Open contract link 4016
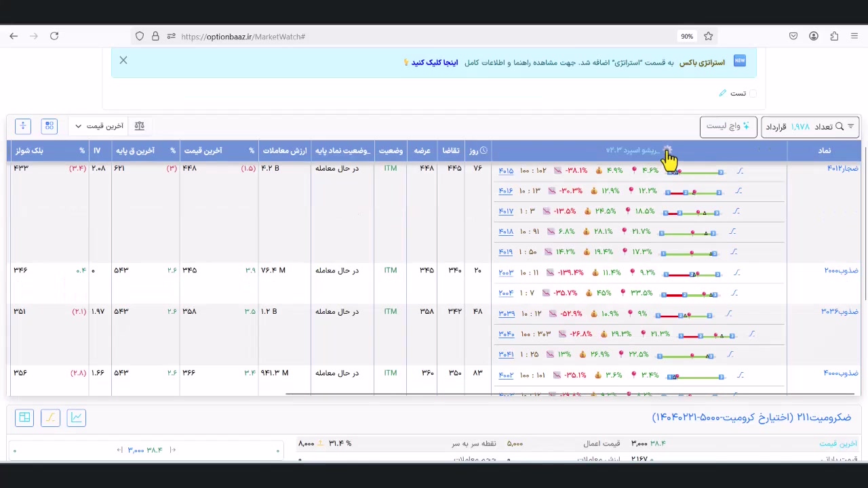The image size is (868, 488). click(506, 191)
